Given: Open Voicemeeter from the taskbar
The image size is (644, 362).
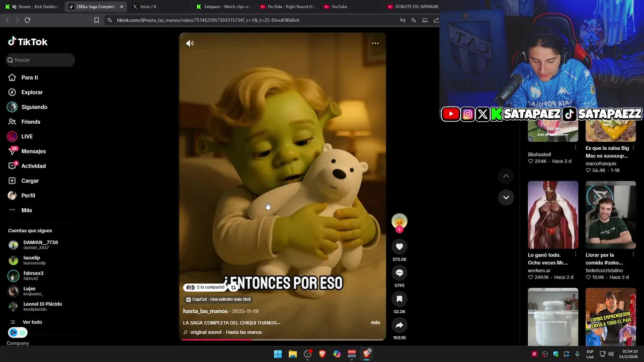Looking at the screenshot, I should coord(352,354).
